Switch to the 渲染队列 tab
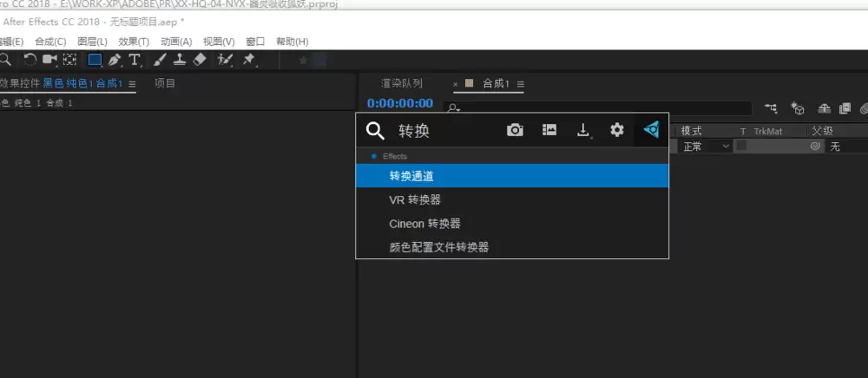This screenshot has height=378, width=868. click(x=402, y=83)
